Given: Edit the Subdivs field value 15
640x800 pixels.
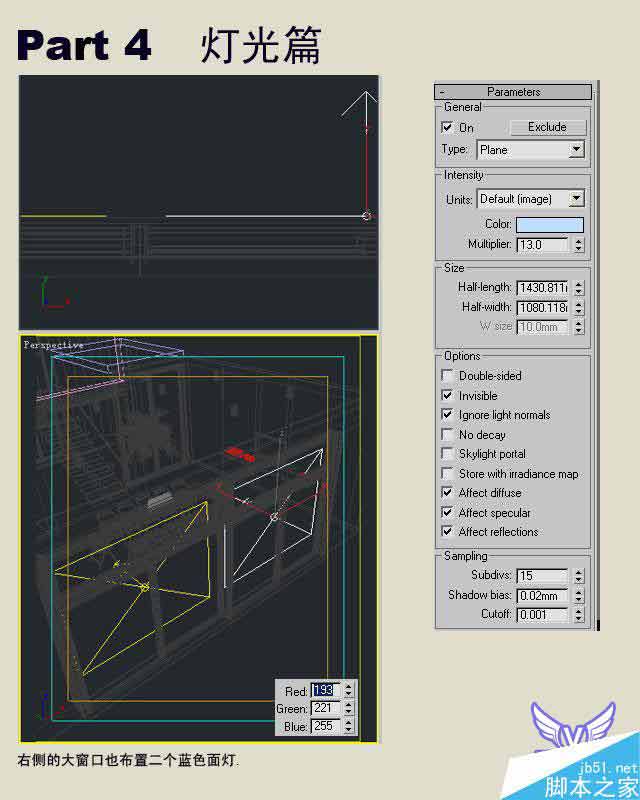Looking at the screenshot, I should [542, 576].
